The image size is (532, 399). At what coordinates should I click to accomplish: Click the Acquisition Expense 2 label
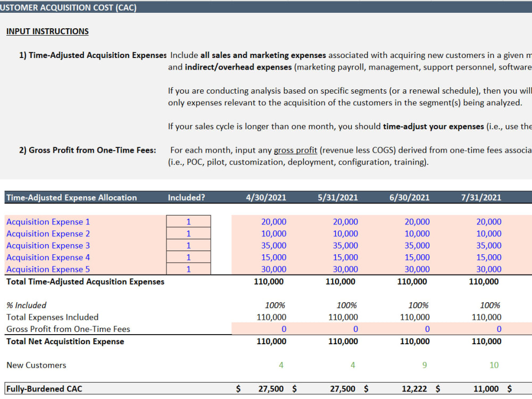(48, 234)
